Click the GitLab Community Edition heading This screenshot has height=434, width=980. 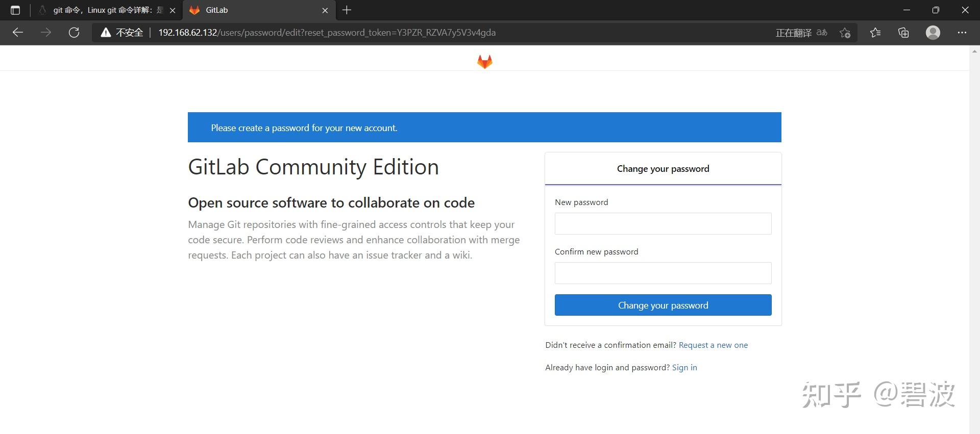pyautogui.click(x=313, y=167)
